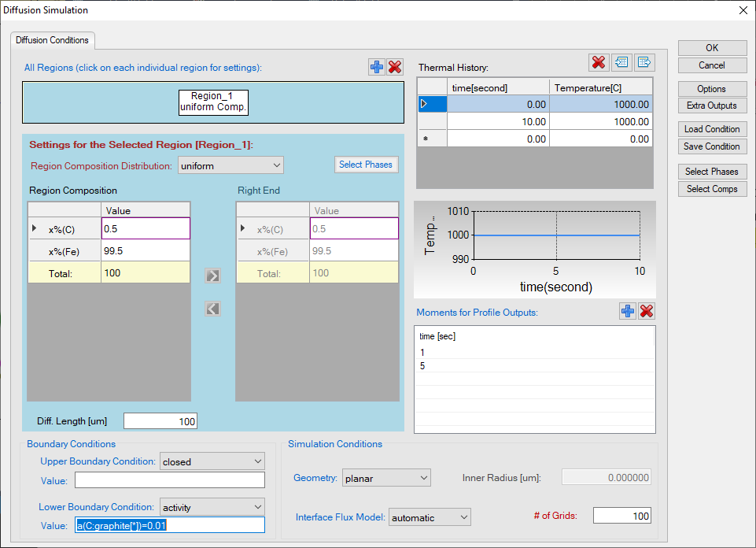Add a new region with plus icon
Screen dimensions: 756x548
pyautogui.click(x=377, y=68)
